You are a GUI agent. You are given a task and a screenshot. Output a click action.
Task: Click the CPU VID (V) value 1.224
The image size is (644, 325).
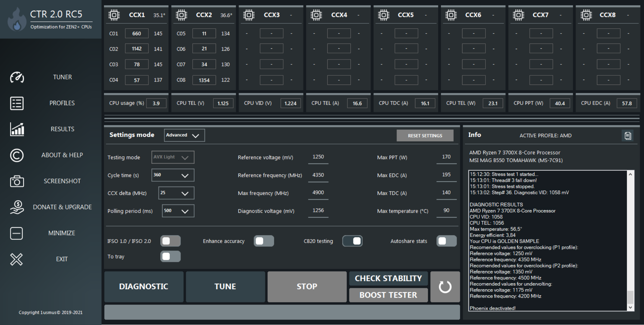290,103
